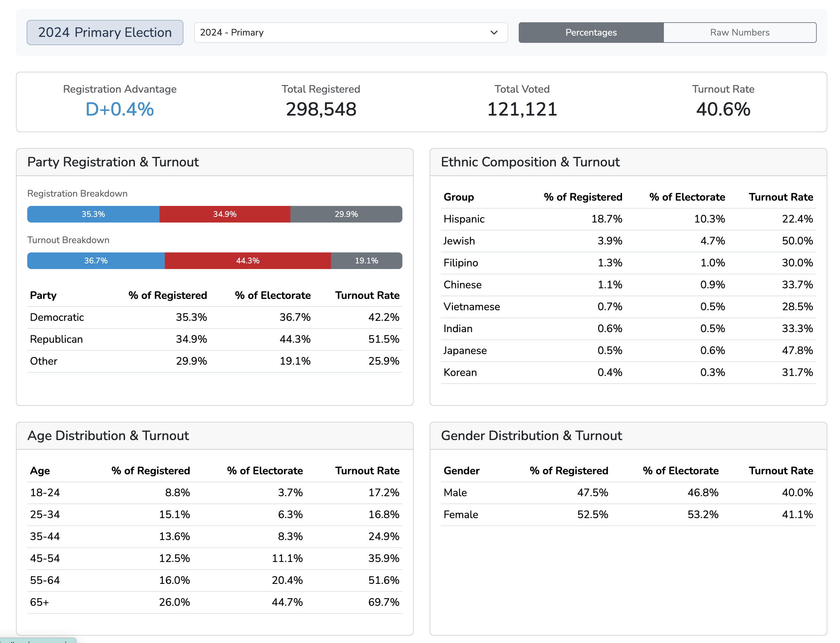The width and height of the screenshot is (840, 643).
Task: Click Republican turnout rate 51.5%
Action: click(x=384, y=339)
